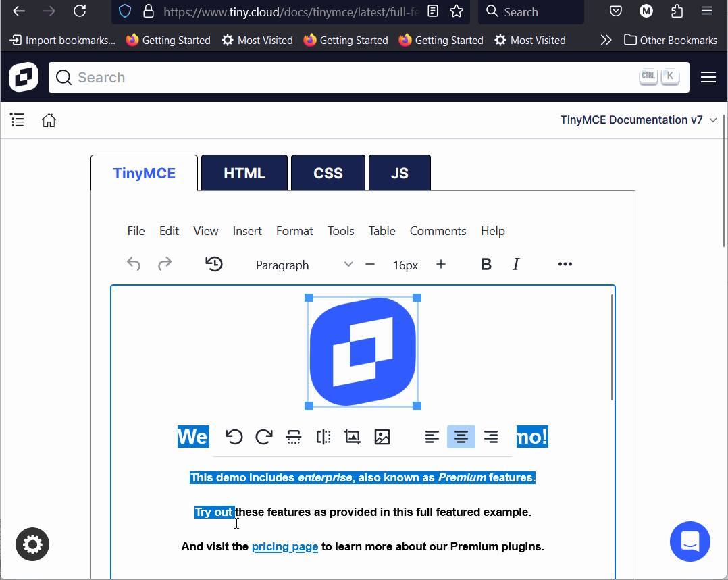The image size is (728, 580).
Task: Open revision history icon
Action: tap(214, 265)
